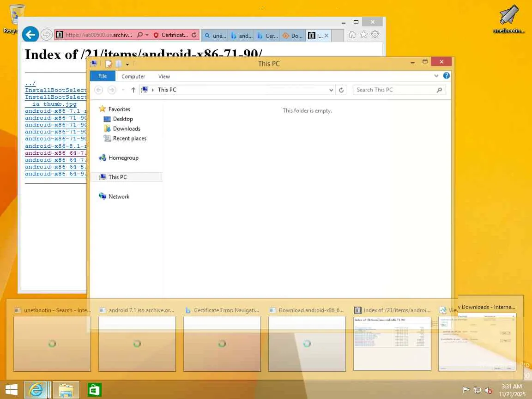
Task: Open Windows Store taskbar icon
Action: (94, 390)
